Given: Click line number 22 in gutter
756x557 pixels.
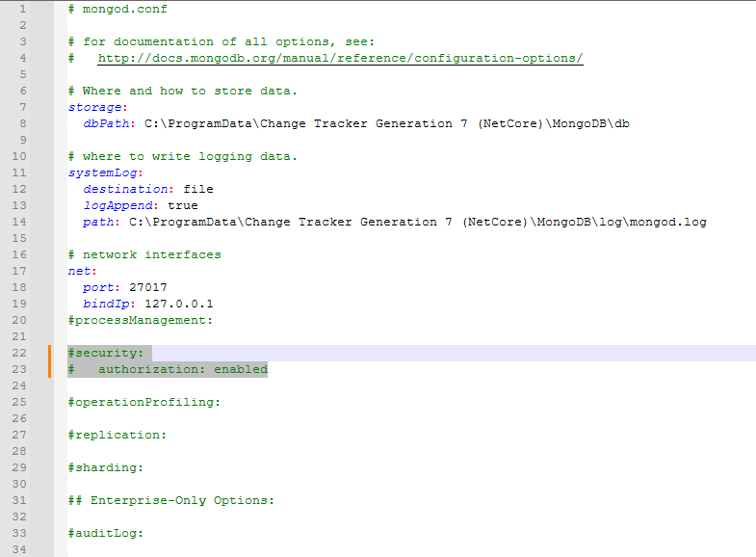Looking at the screenshot, I should 19,353.
